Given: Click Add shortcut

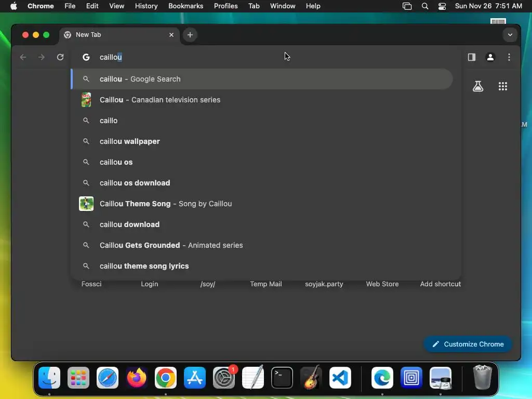Looking at the screenshot, I should point(441,284).
